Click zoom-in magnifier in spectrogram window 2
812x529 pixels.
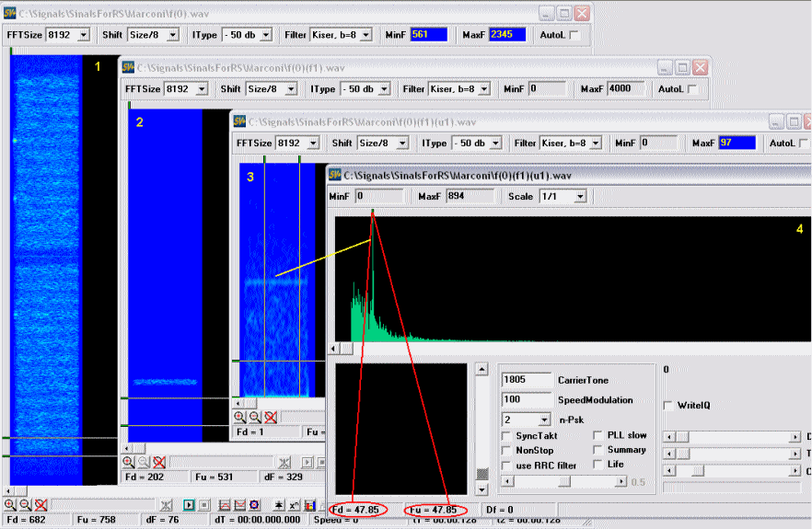tap(129, 462)
